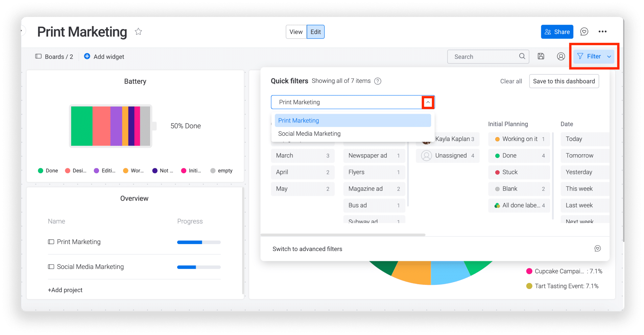Filter by Newspaper ad
Viewport: 644px width, 335px height.
[374, 156]
